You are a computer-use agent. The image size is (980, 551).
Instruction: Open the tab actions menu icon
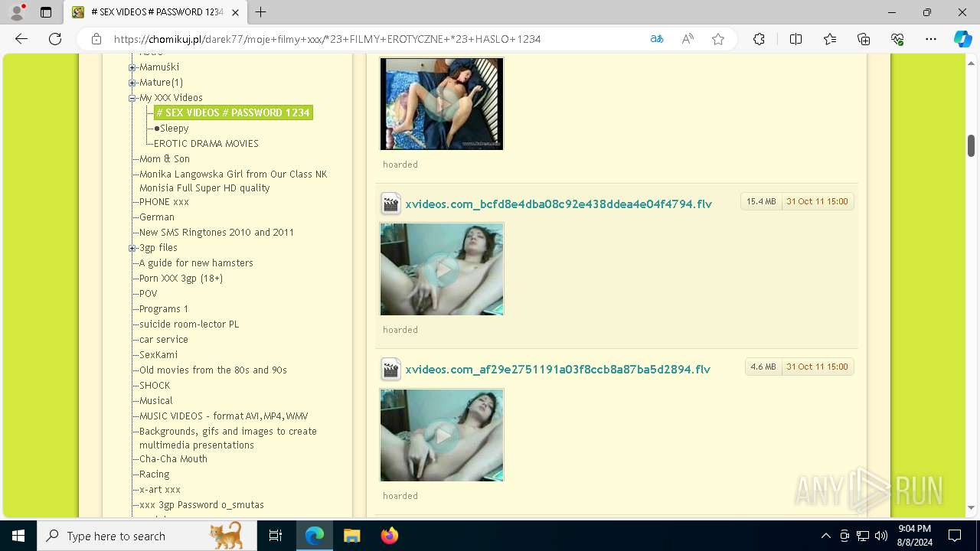[x=46, y=12]
